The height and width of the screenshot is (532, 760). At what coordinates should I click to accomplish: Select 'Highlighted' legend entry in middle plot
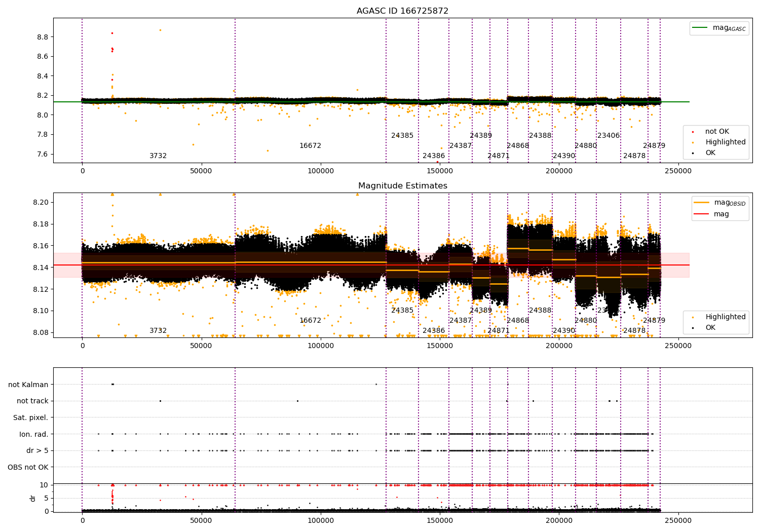coord(726,317)
